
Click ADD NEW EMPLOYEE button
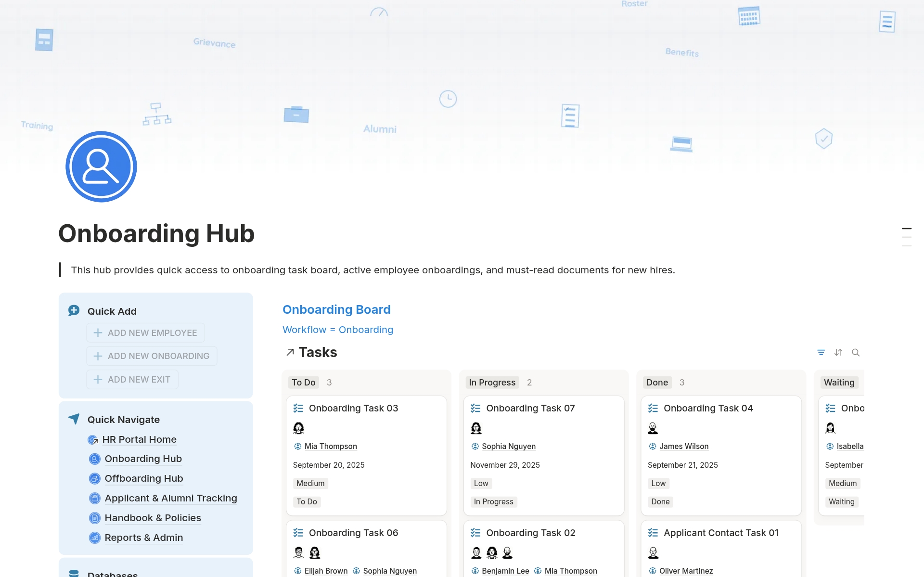(146, 333)
